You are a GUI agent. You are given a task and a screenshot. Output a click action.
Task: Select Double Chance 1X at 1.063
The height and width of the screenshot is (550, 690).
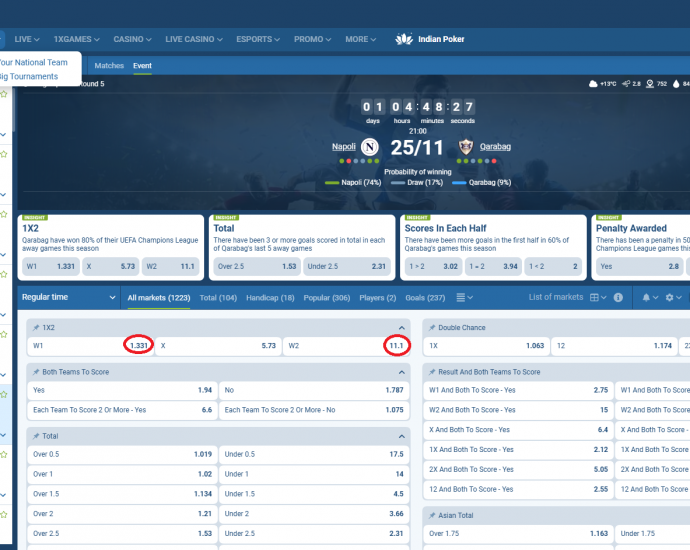click(x=486, y=346)
